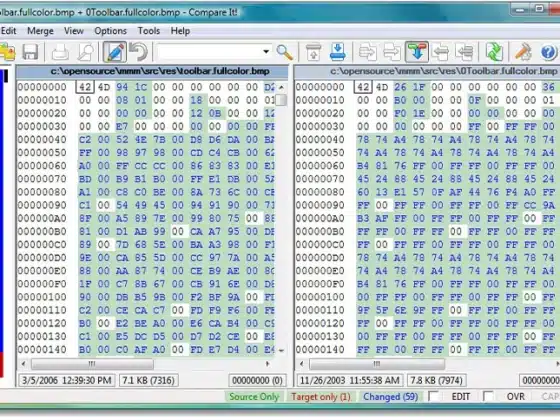Click left pane horizontal scroll right arrow
The image size is (560, 420).
pos(268,364)
